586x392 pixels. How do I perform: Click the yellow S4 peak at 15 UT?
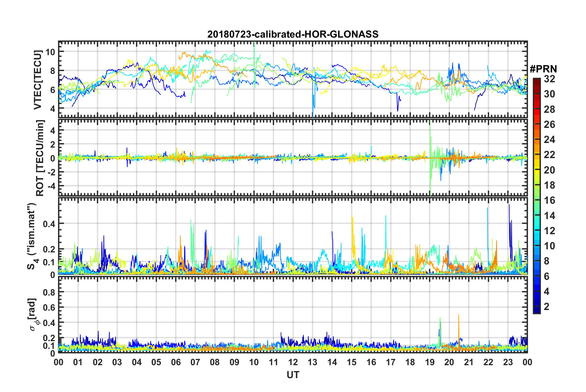pyautogui.click(x=352, y=234)
